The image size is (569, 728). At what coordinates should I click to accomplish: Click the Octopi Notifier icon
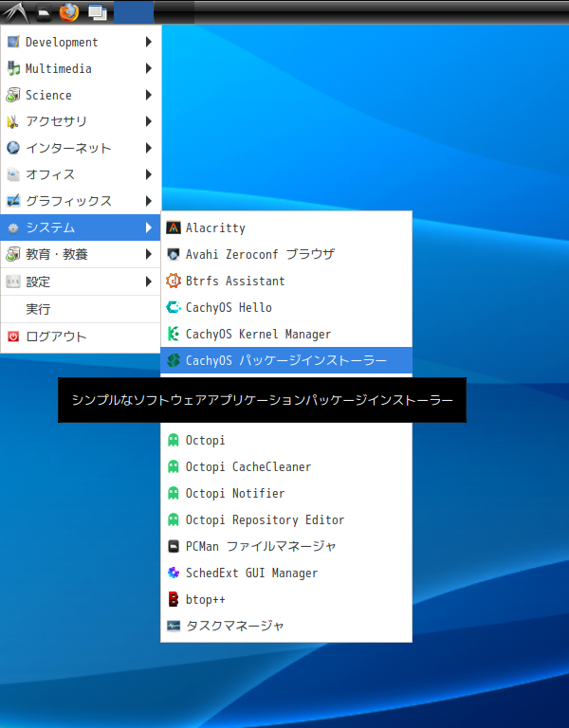tap(174, 493)
